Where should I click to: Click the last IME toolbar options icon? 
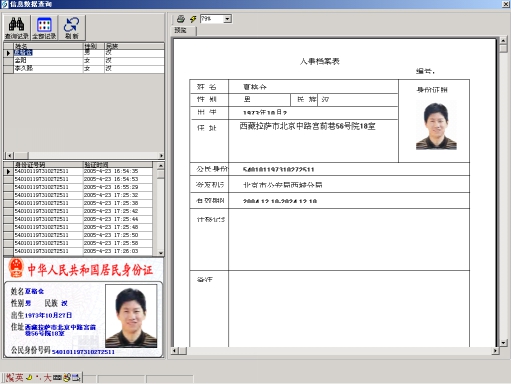(76, 377)
